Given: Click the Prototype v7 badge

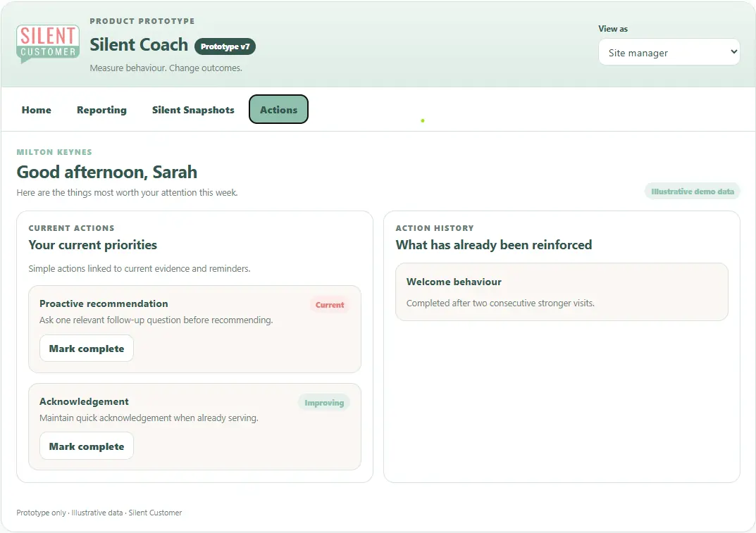Looking at the screenshot, I should [225, 46].
